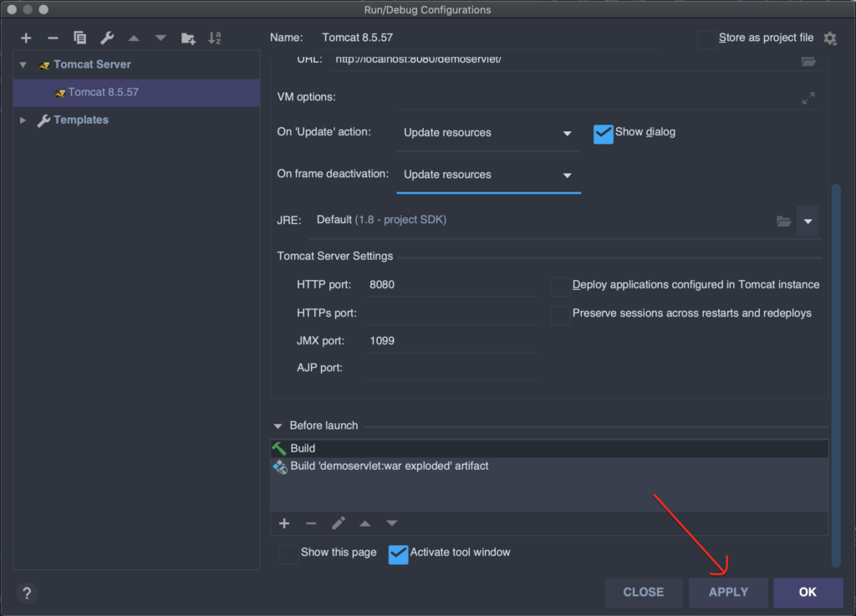Check the Show this page option
The image size is (856, 616).
point(288,554)
